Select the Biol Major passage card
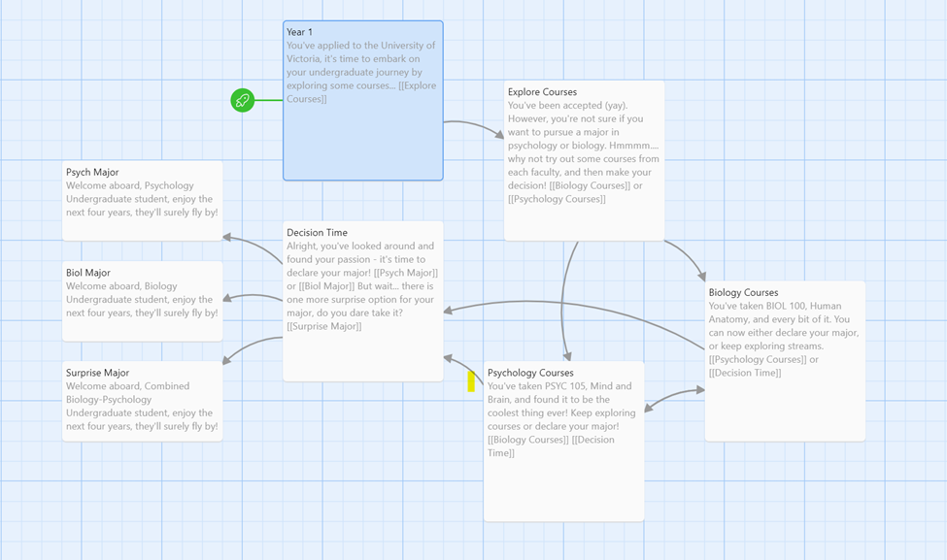947x560 pixels. click(143, 301)
